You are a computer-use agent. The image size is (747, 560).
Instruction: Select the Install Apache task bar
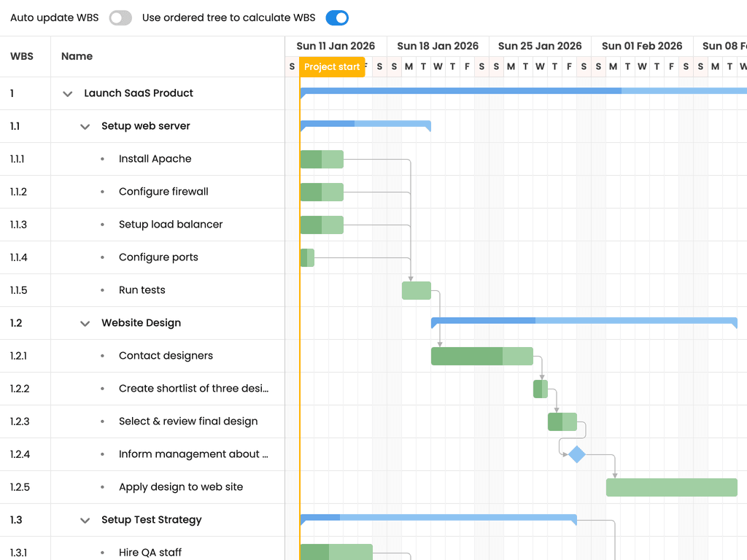tap(322, 159)
